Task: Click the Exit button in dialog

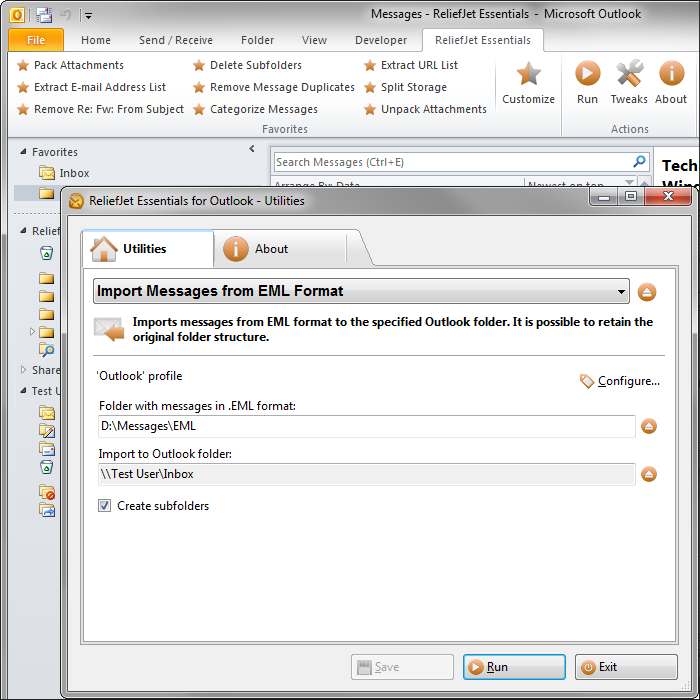Action: coord(626,667)
